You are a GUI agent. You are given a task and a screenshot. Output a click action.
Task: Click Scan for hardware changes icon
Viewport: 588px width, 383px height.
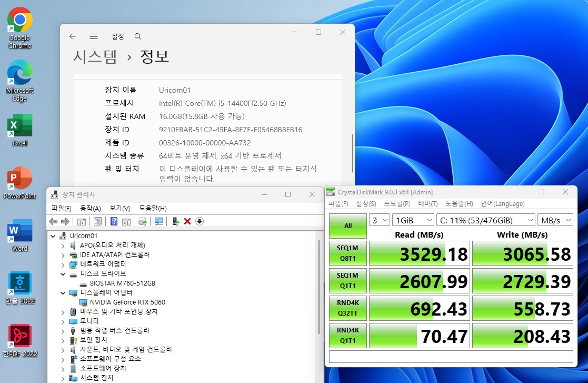tap(159, 221)
